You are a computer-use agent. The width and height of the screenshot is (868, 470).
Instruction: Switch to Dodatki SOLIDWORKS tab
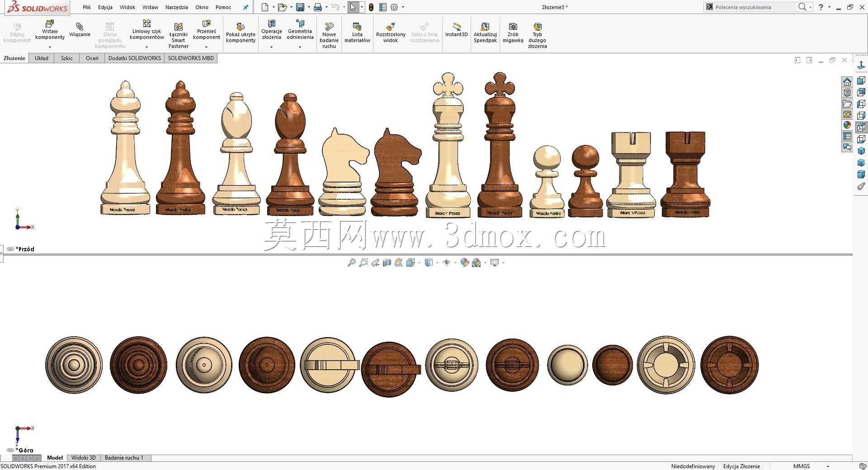[x=135, y=58]
